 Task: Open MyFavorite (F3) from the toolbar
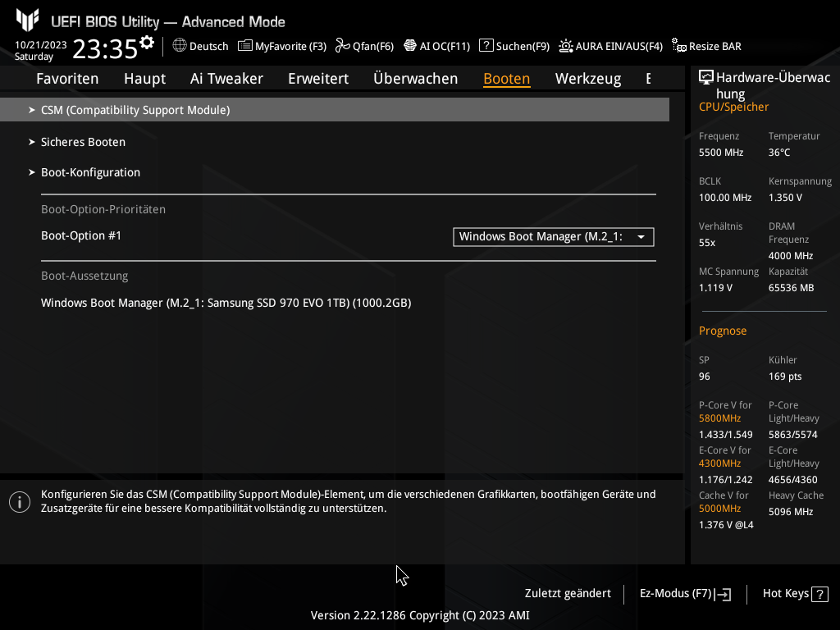(x=282, y=46)
